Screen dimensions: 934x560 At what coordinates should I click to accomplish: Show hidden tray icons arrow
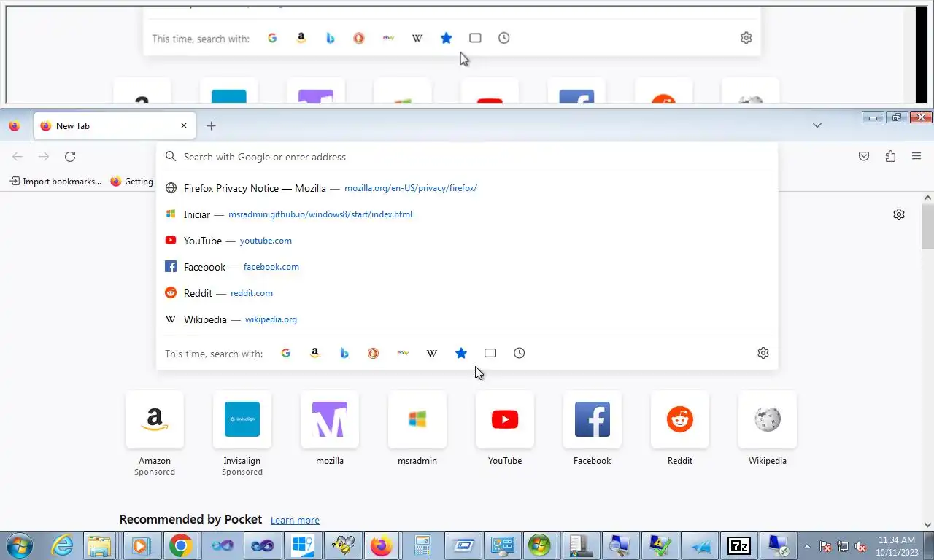click(x=807, y=546)
